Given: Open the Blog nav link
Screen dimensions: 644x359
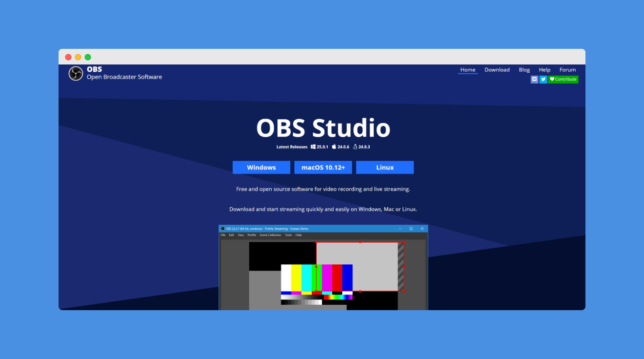Looking at the screenshot, I should (524, 70).
